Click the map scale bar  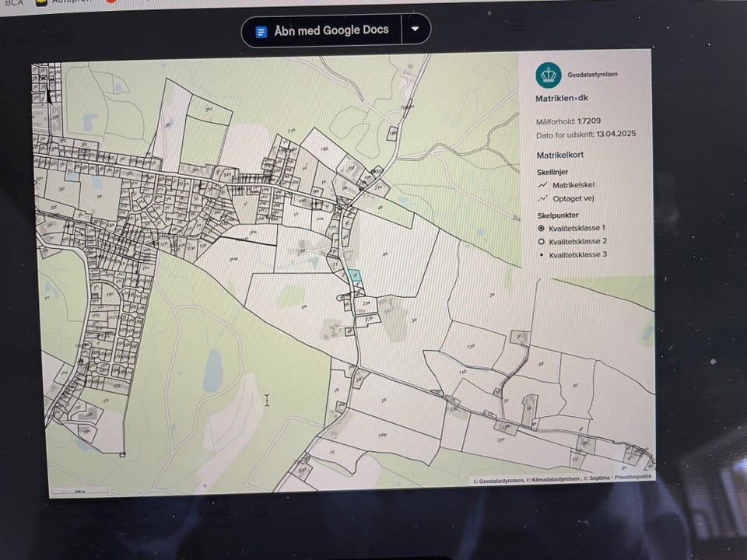(x=80, y=491)
